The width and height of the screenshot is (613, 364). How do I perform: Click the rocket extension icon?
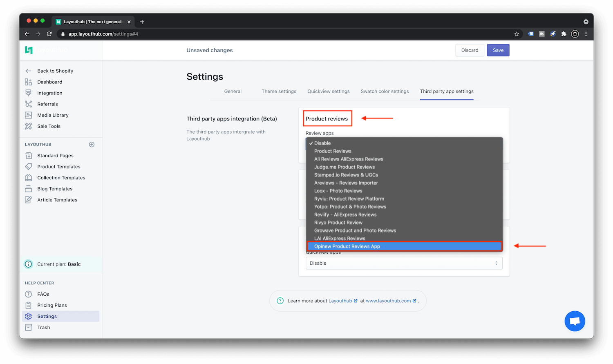pos(553,34)
